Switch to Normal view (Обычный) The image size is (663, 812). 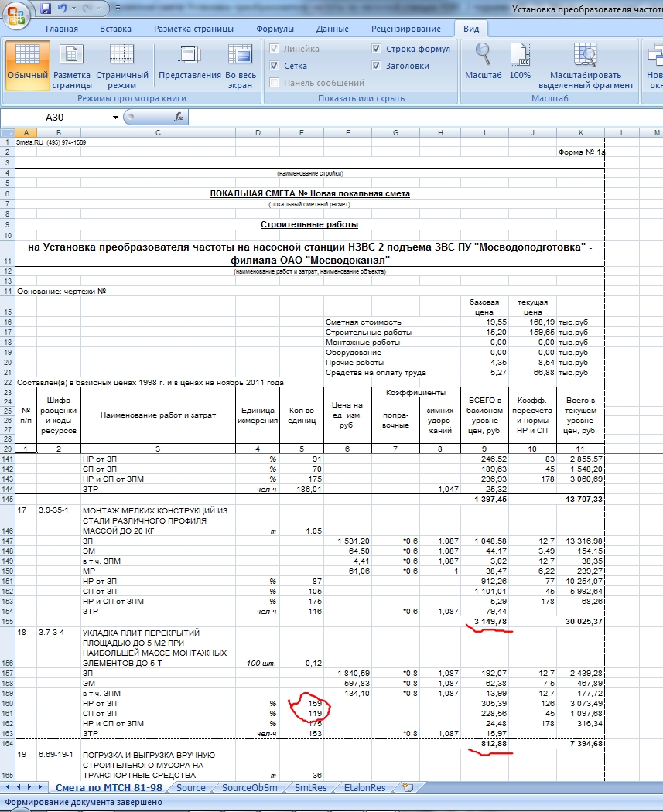(x=27, y=67)
